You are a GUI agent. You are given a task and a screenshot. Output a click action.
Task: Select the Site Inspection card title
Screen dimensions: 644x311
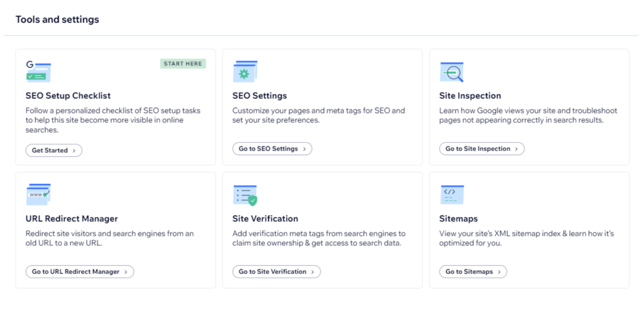pyautogui.click(x=470, y=96)
